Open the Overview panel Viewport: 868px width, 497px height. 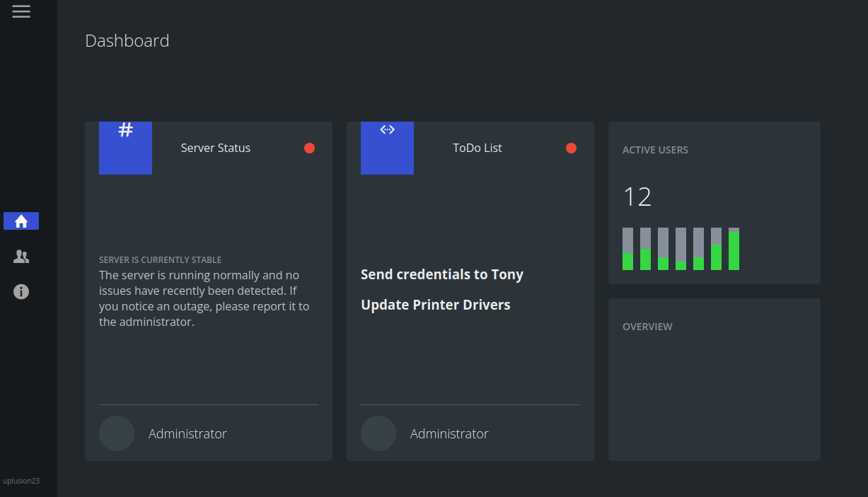click(714, 380)
